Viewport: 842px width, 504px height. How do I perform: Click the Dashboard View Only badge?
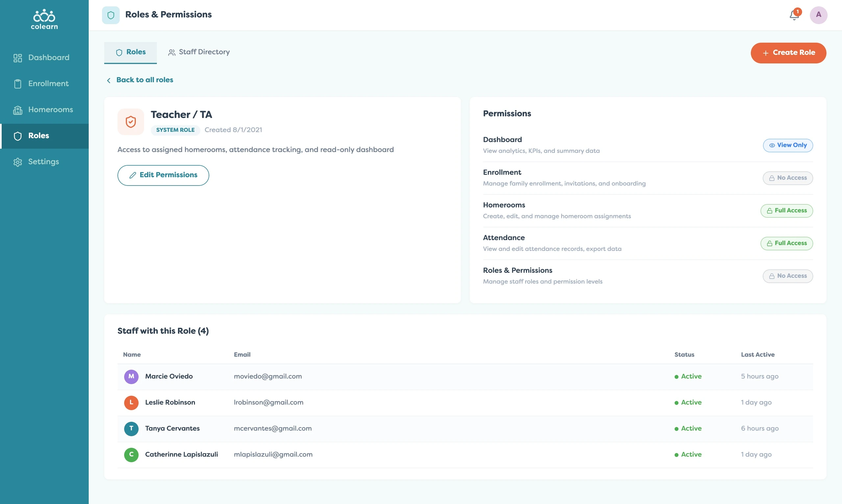pos(788,145)
